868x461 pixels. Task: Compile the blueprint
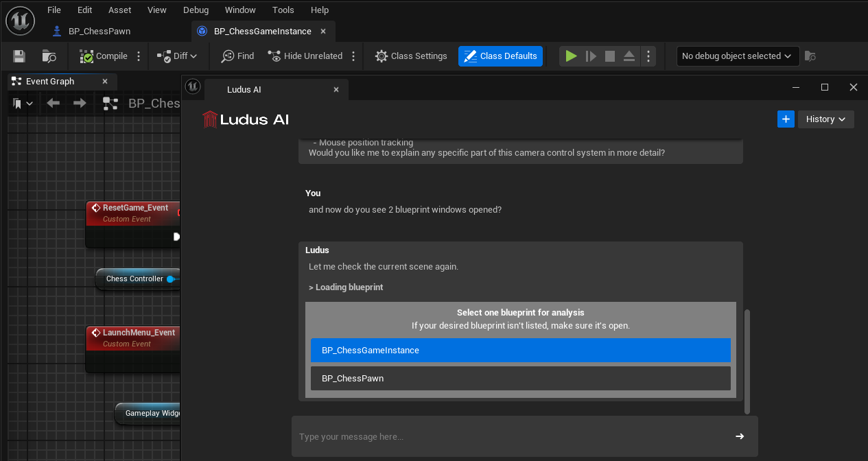(x=104, y=56)
